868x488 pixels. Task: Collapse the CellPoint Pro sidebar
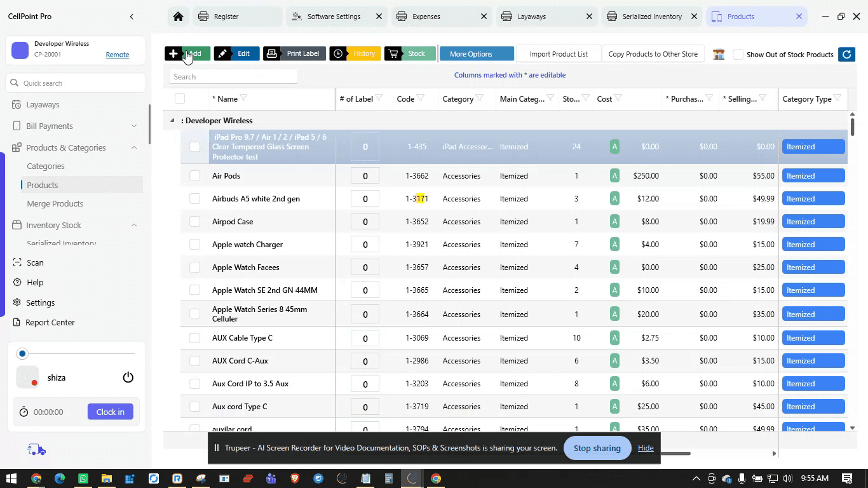[132, 17]
